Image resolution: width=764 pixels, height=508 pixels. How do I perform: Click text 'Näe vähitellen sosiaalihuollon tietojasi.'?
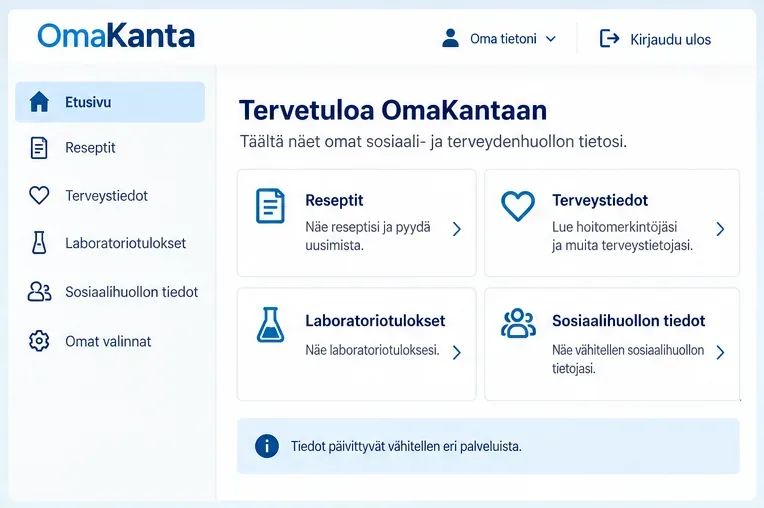628,359
